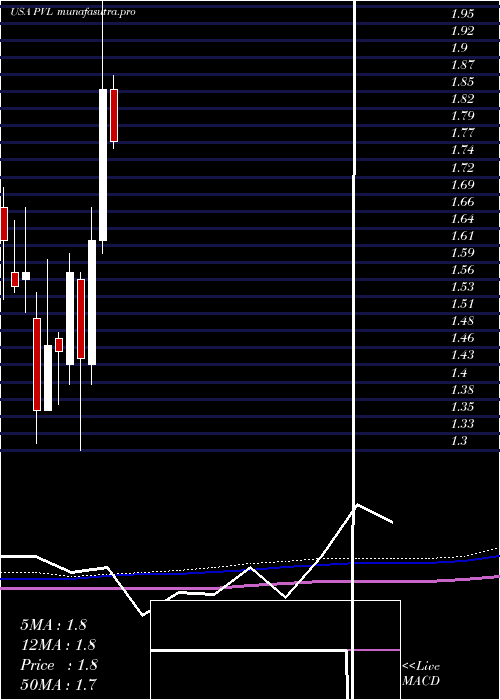Click the 1.79 price axis label
The width and height of the screenshot is (500, 700).
coord(462,116)
